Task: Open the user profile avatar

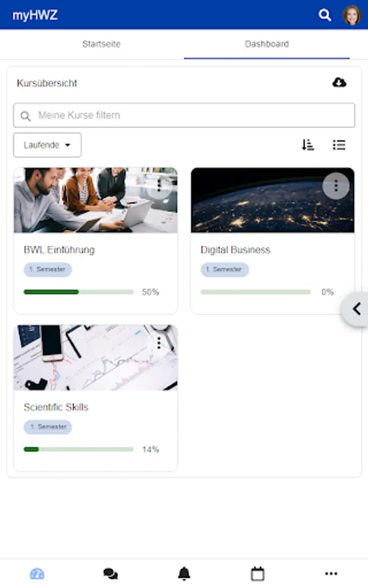Action: (x=352, y=15)
